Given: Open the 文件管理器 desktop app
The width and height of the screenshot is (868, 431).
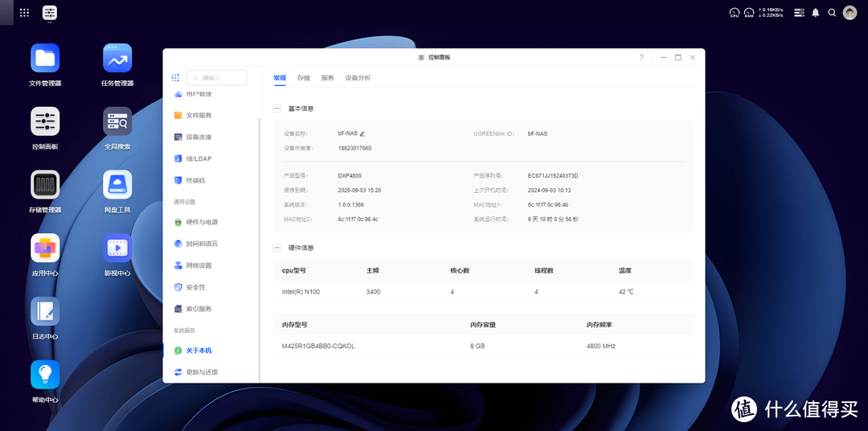Looking at the screenshot, I should (45, 58).
